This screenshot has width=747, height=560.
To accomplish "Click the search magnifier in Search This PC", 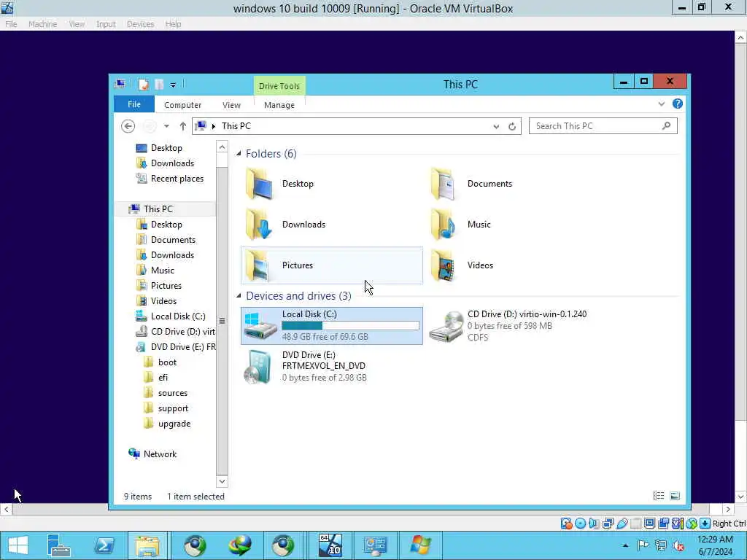I will tap(666, 125).
